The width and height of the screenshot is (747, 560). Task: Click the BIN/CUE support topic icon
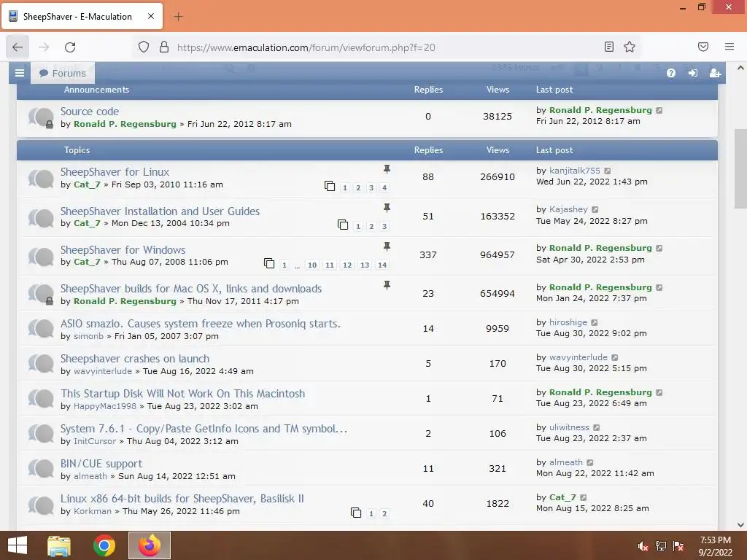pyautogui.click(x=41, y=469)
